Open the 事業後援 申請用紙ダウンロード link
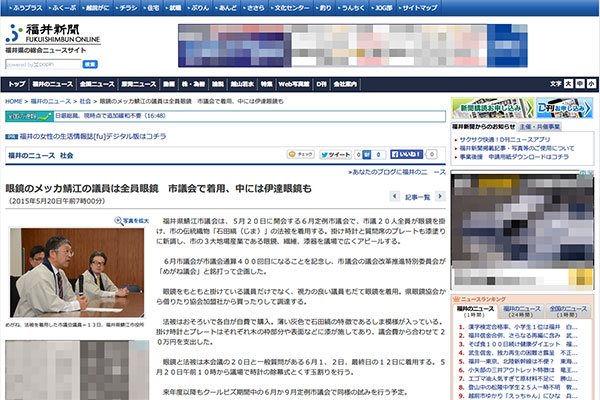This screenshot has height=400, width=600. click(514, 157)
